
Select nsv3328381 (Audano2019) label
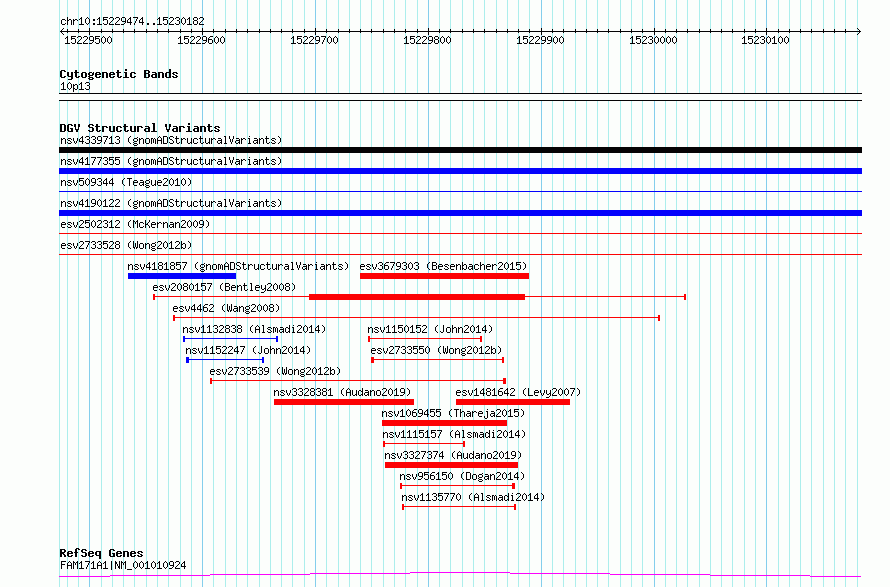click(x=342, y=392)
